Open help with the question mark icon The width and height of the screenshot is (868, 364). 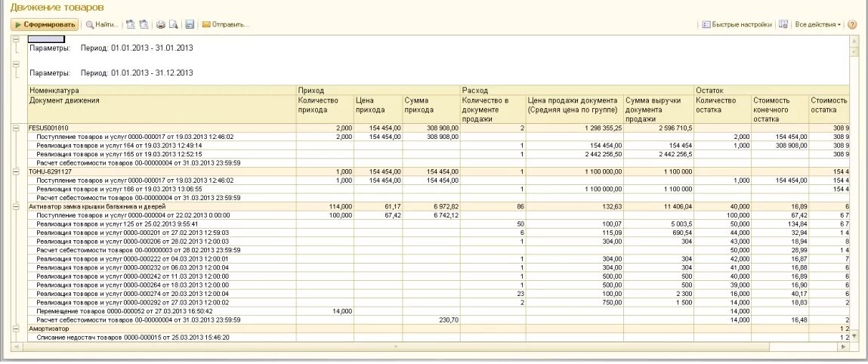[852, 25]
